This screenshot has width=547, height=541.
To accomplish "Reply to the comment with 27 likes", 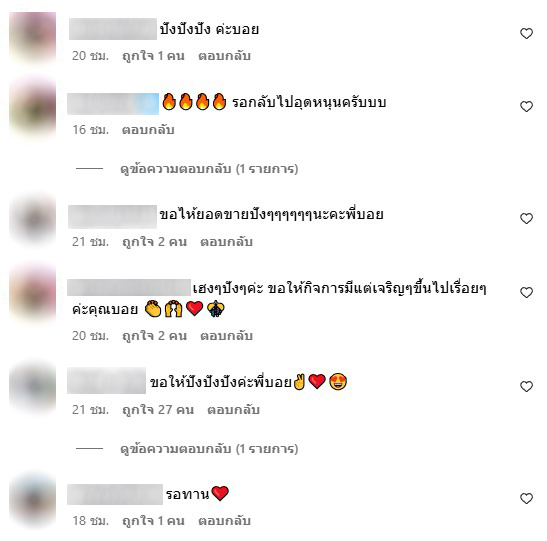I will click(233, 409).
